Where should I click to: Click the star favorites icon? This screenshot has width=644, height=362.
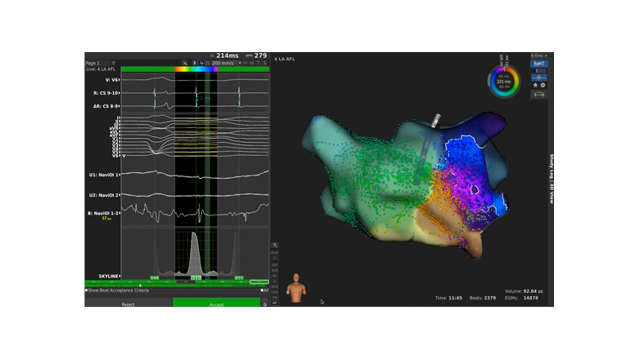coord(535,85)
